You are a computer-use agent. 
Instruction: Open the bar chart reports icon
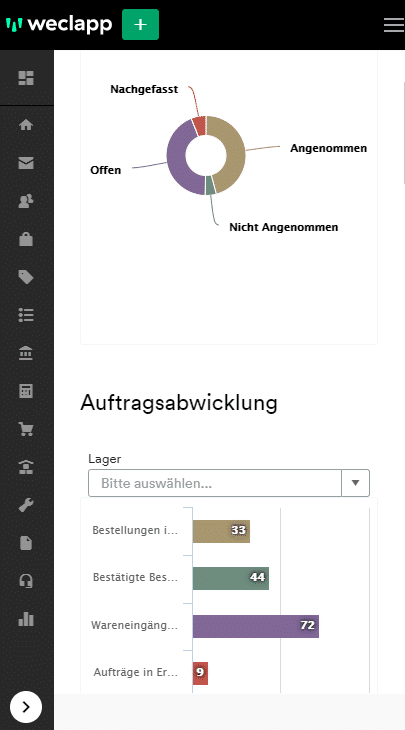tap(26, 619)
